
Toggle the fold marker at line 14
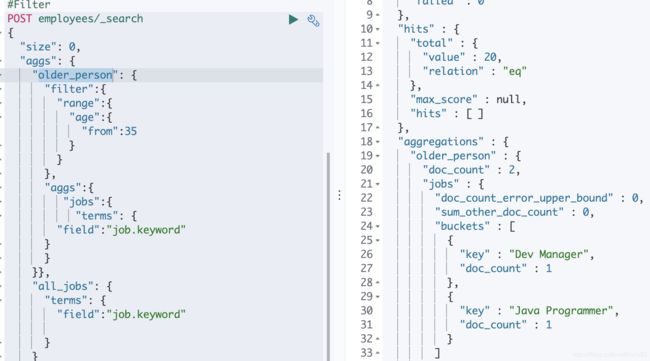pyautogui.click(x=378, y=86)
